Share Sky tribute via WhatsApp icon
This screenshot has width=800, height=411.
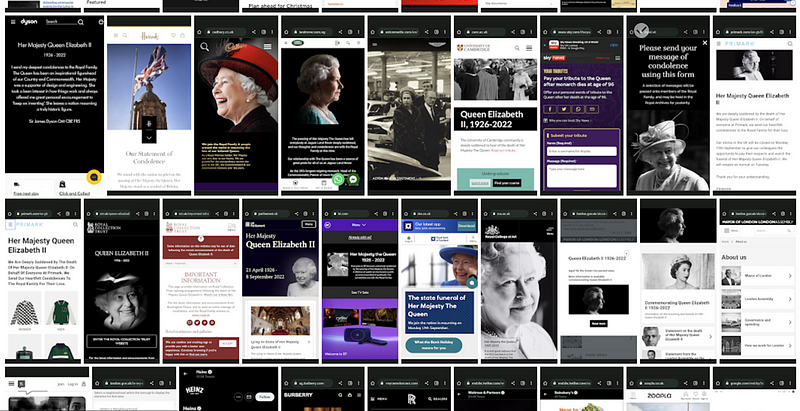click(578, 109)
